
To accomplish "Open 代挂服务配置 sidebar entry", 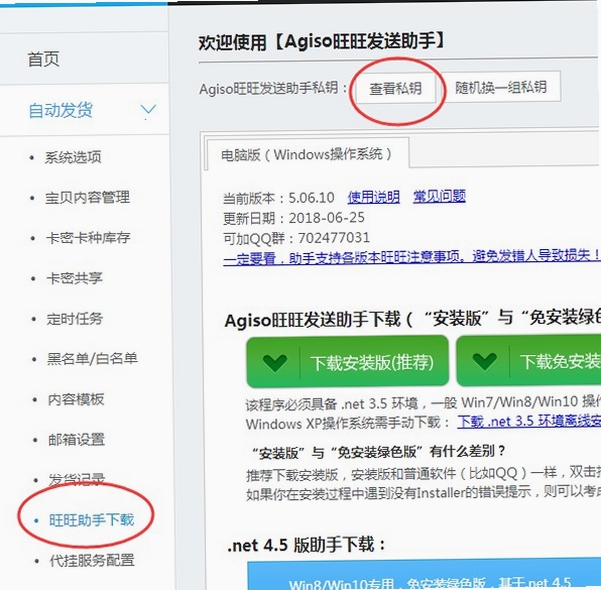I will [92, 560].
